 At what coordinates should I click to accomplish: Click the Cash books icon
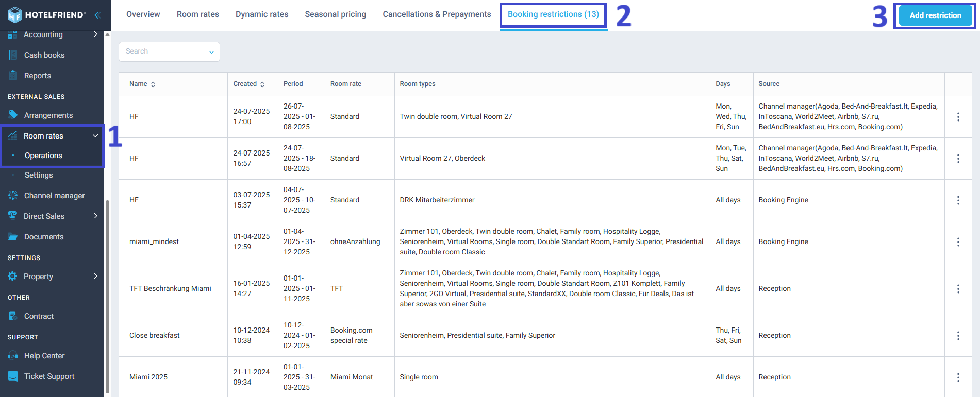13,55
